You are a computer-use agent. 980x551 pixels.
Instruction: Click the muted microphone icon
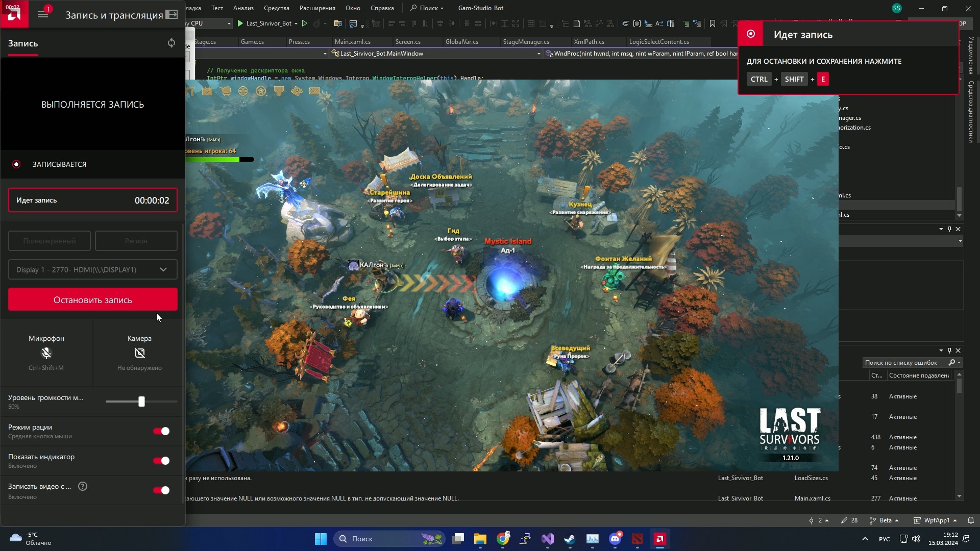(x=46, y=353)
